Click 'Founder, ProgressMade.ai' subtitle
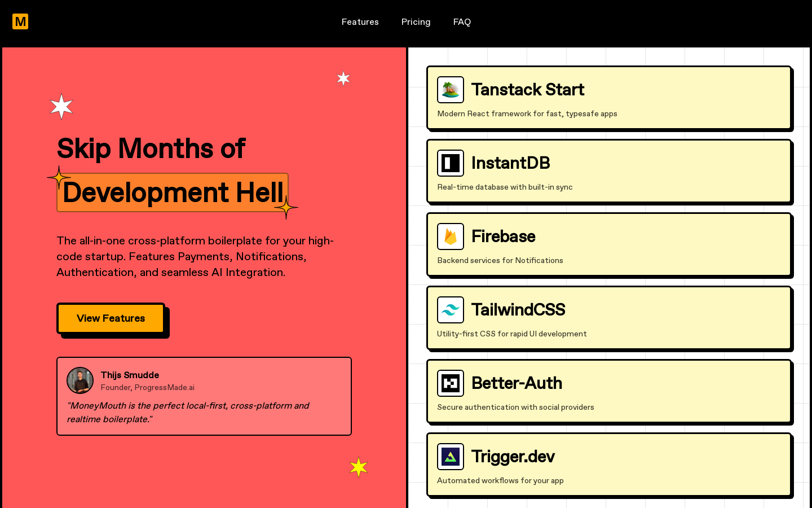This screenshot has width=812, height=508. pos(148,388)
